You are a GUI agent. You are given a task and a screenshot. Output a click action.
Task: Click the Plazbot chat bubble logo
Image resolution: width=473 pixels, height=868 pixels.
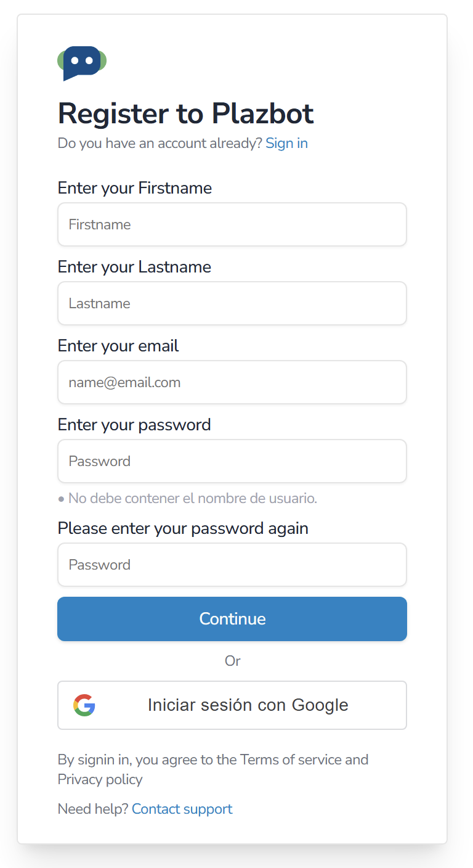point(82,62)
